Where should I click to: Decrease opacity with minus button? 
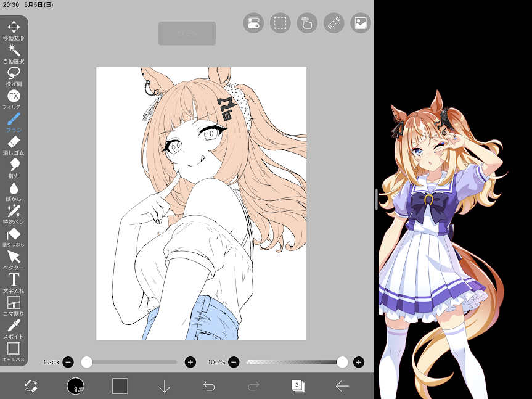click(x=234, y=362)
